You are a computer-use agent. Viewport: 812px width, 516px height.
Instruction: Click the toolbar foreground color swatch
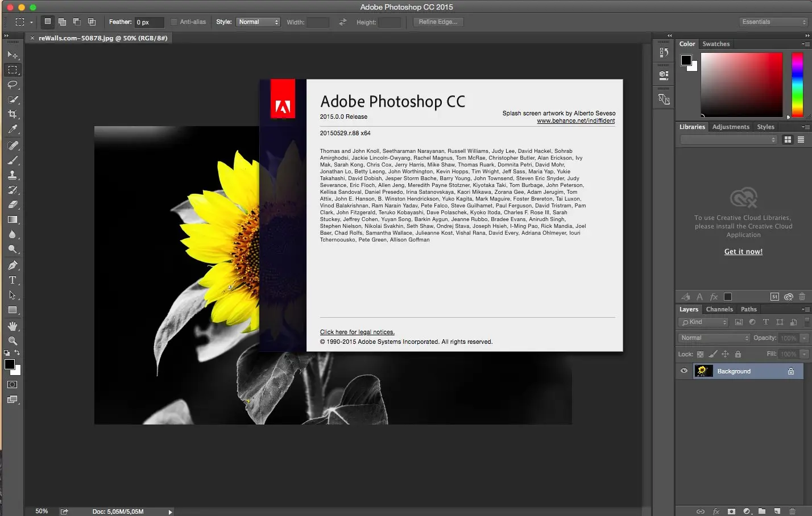(x=10, y=364)
